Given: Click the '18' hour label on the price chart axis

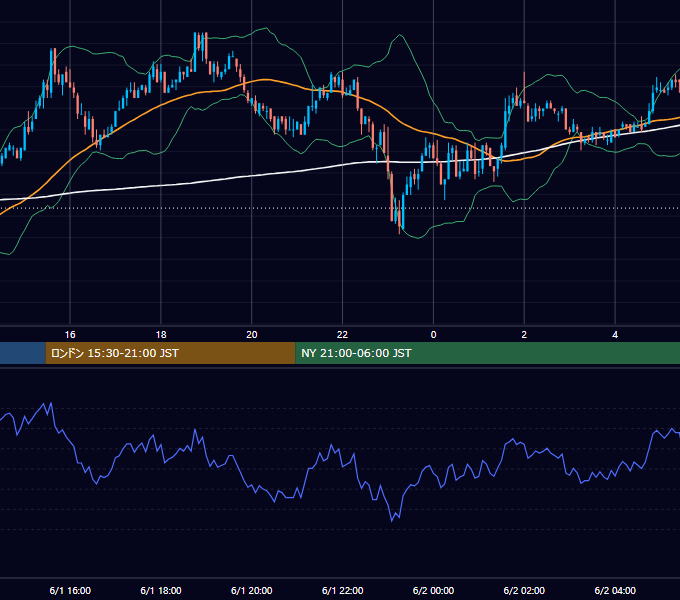Looking at the screenshot, I should (x=161, y=334).
